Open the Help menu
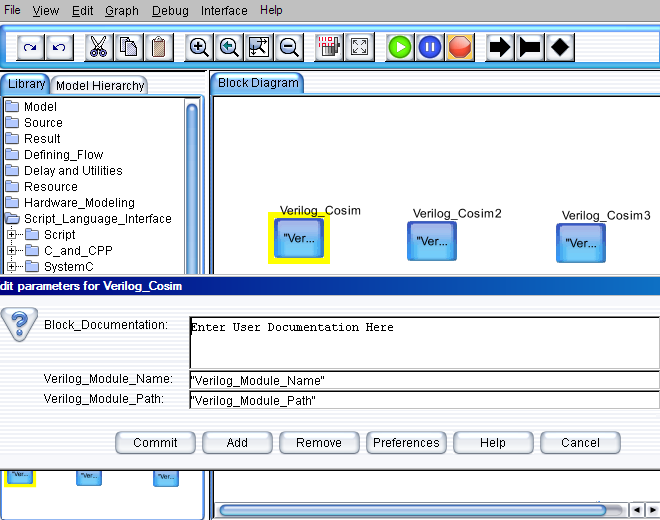 [x=271, y=10]
